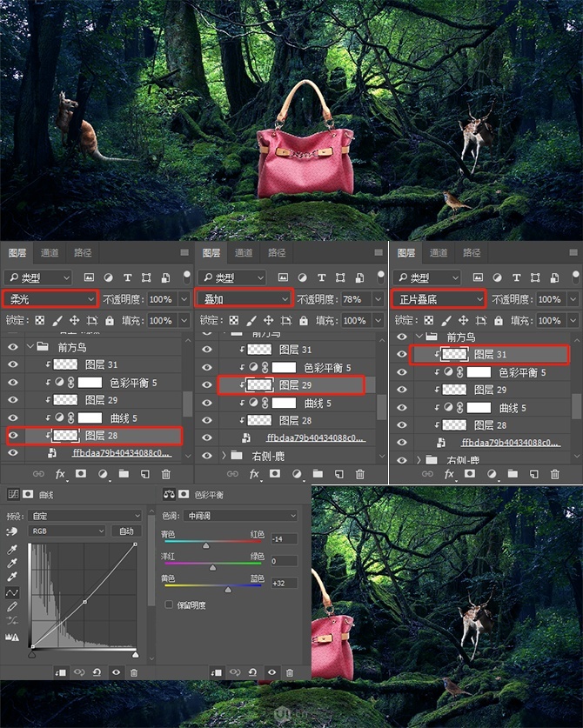Add adjustment layer in the 正片叠底 panel
The width and height of the screenshot is (583, 728).
coord(491,474)
